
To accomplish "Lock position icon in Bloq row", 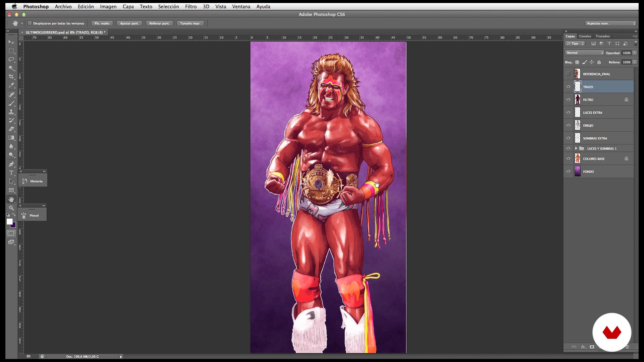I will click(592, 62).
